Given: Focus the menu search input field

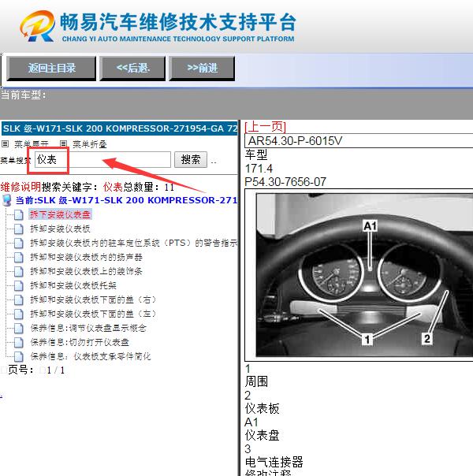Looking at the screenshot, I should tap(102, 160).
